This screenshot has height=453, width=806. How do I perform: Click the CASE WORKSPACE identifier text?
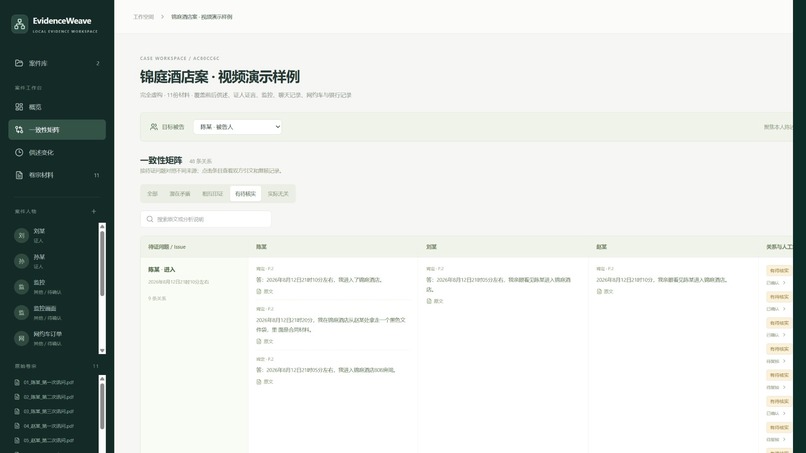pos(179,59)
